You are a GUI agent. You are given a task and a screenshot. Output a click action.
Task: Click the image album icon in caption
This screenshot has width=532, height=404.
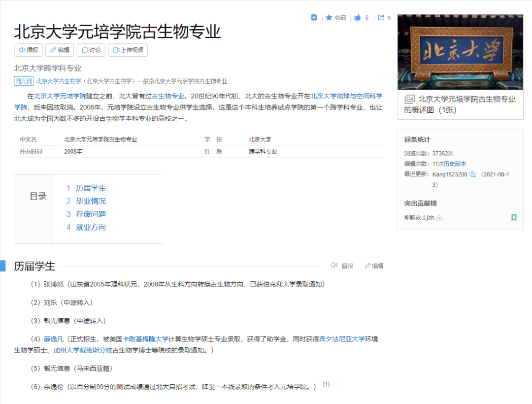click(409, 99)
